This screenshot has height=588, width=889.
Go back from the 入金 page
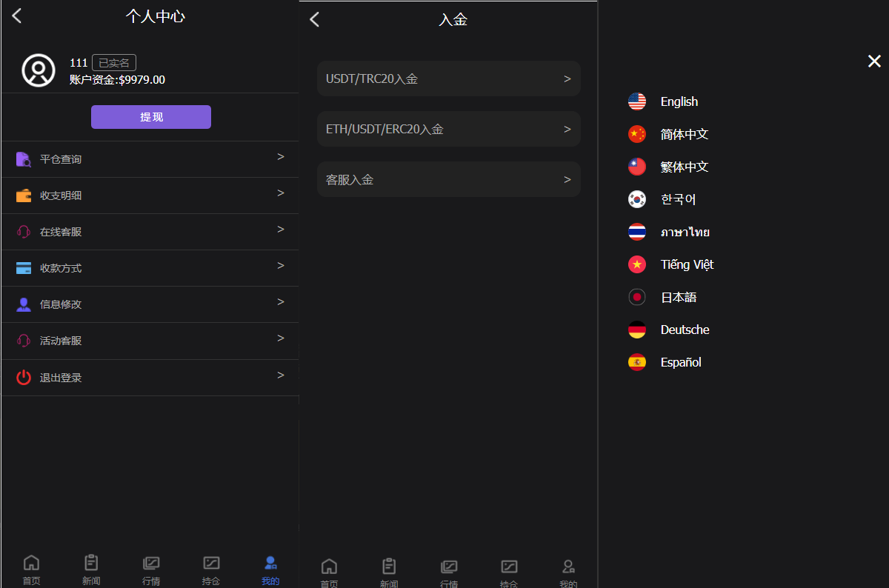pos(315,20)
